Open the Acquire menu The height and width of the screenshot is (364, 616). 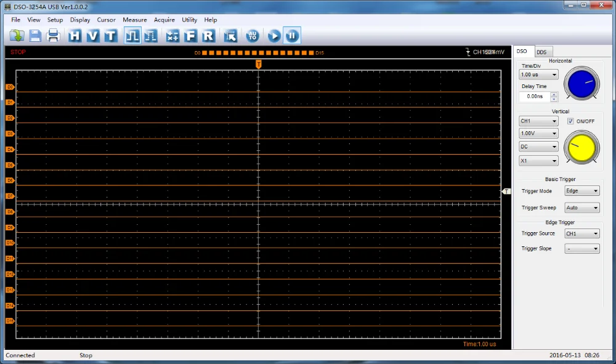pos(164,20)
